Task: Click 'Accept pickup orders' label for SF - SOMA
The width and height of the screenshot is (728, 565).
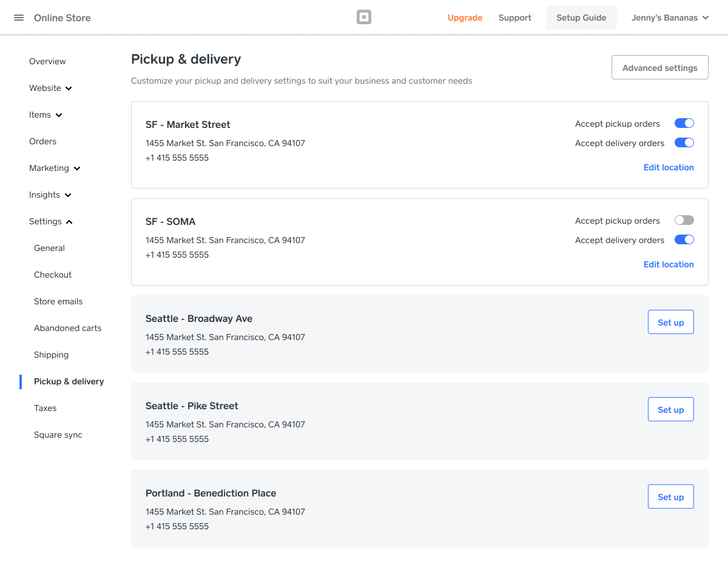Action: pyautogui.click(x=618, y=221)
